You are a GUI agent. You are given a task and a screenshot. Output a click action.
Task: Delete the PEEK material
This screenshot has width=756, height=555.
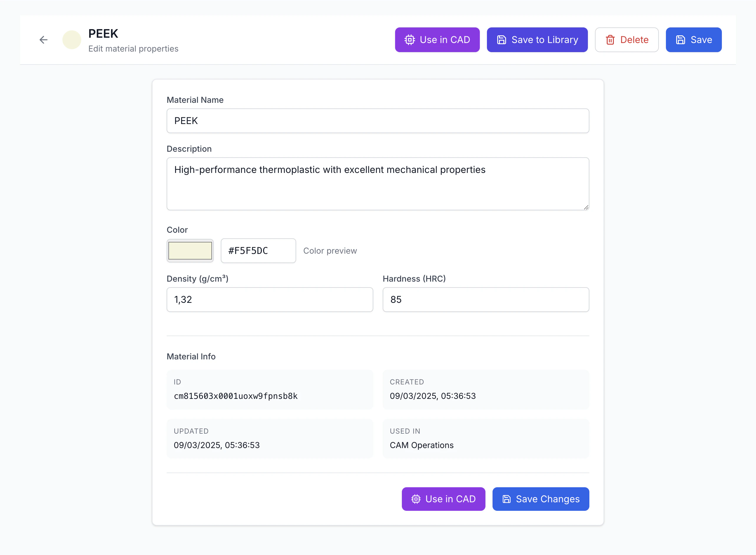pyautogui.click(x=627, y=40)
